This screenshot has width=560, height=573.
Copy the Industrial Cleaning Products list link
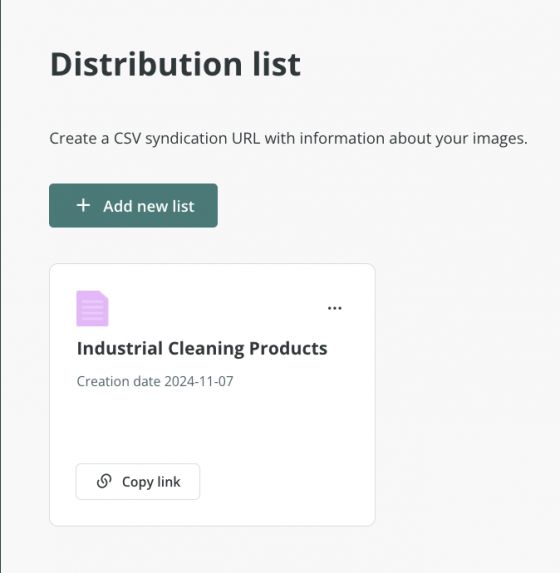click(x=138, y=481)
